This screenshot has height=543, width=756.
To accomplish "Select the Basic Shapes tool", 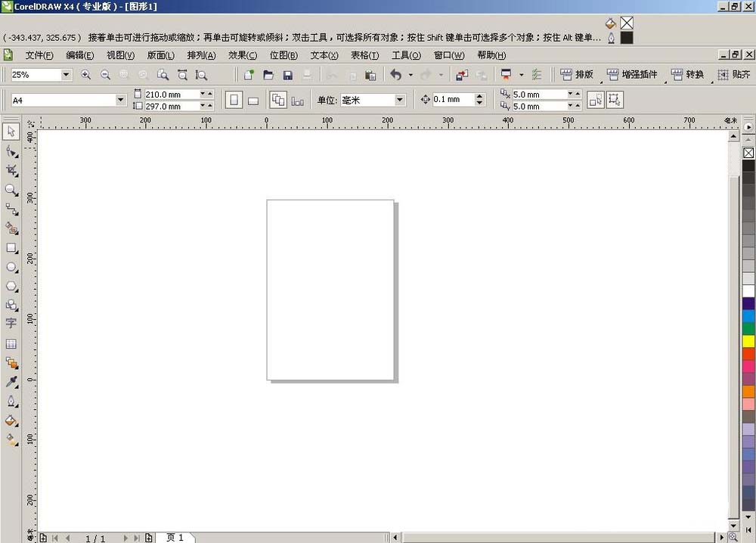I will [11, 306].
